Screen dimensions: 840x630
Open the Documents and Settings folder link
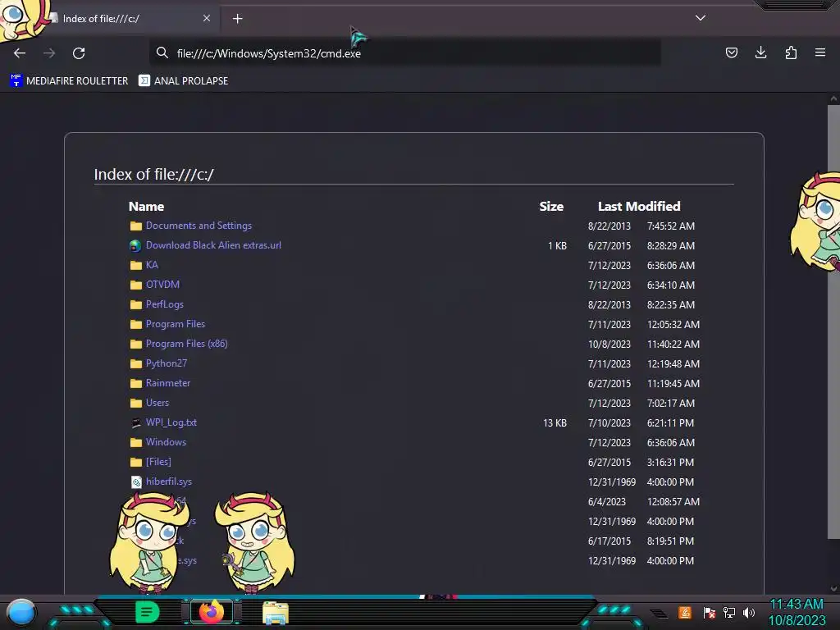(x=199, y=226)
